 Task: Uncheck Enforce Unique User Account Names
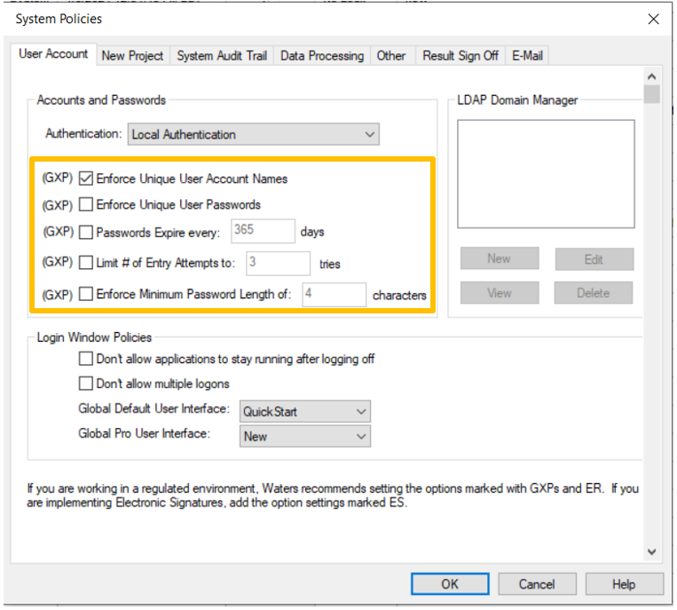pyautogui.click(x=86, y=179)
